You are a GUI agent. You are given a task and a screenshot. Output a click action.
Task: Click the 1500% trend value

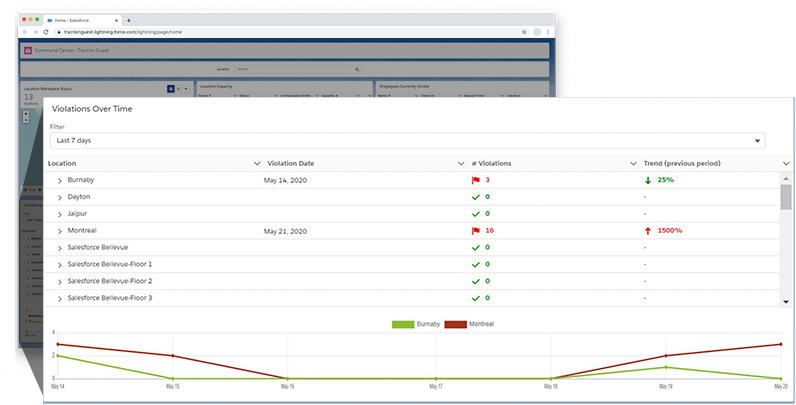[x=670, y=230]
